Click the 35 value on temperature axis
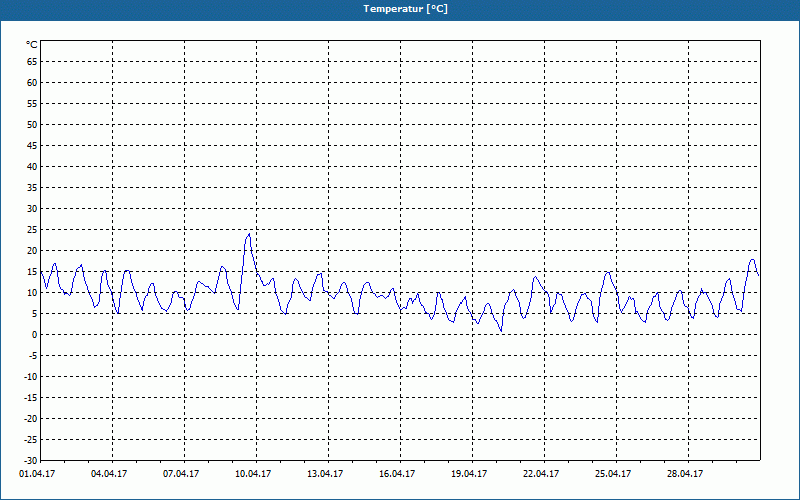Viewport: 800px width, 500px height. click(32, 188)
